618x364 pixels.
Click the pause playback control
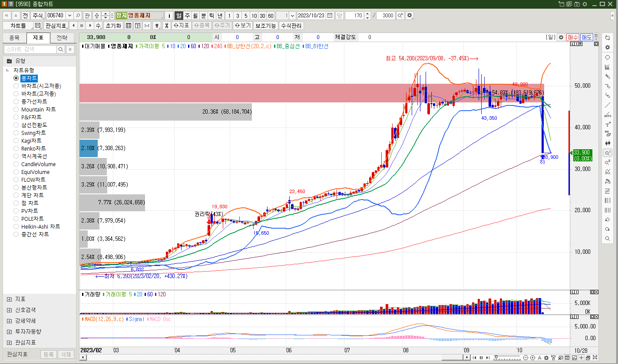pos(481,357)
